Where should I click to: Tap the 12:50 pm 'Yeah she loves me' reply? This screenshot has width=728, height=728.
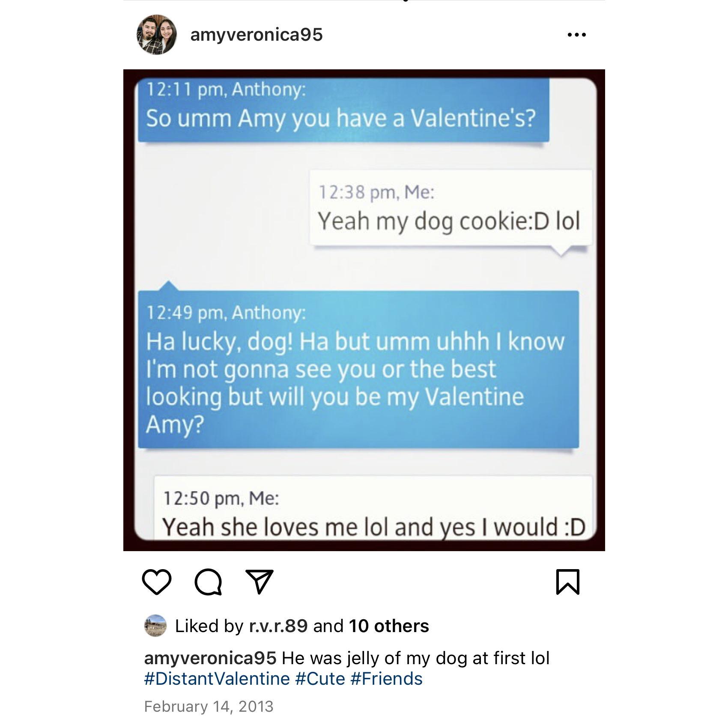pyautogui.click(x=373, y=508)
